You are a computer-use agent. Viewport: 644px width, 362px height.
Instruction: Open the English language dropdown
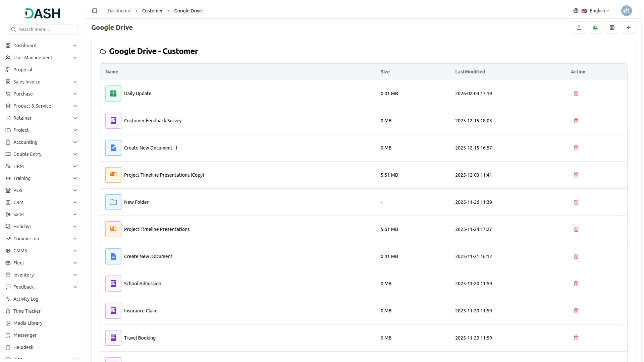pyautogui.click(x=591, y=11)
